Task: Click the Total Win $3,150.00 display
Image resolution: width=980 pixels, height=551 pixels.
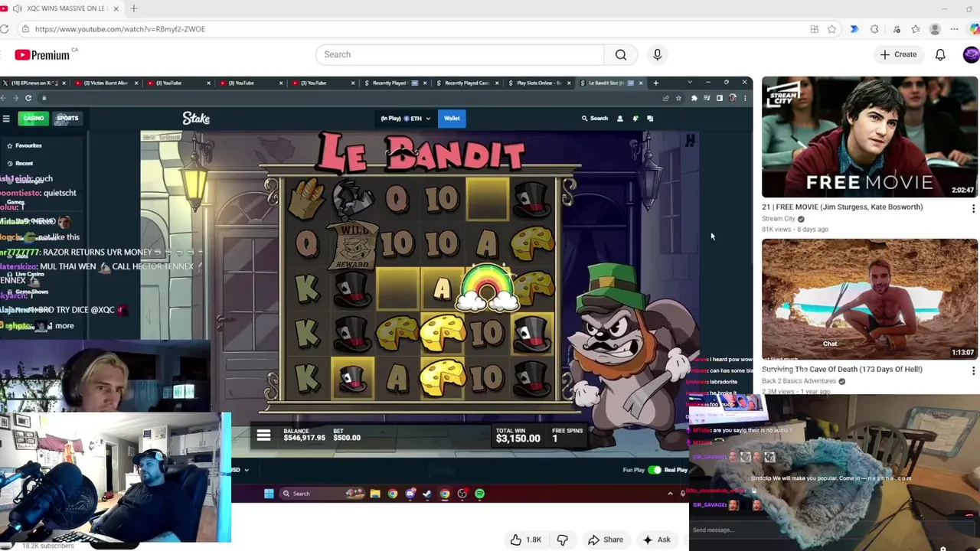Action: (518, 435)
